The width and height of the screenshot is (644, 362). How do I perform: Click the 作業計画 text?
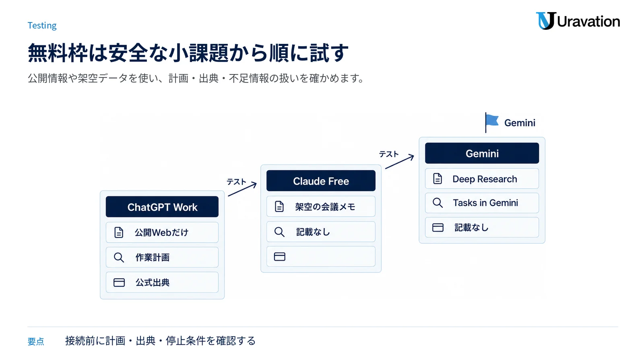tap(152, 257)
